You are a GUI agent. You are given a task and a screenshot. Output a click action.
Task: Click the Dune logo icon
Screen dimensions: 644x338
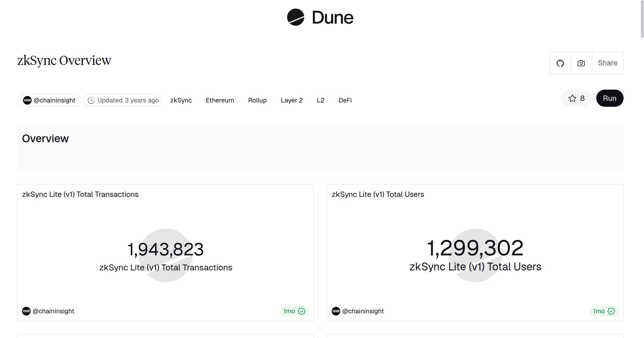(295, 17)
